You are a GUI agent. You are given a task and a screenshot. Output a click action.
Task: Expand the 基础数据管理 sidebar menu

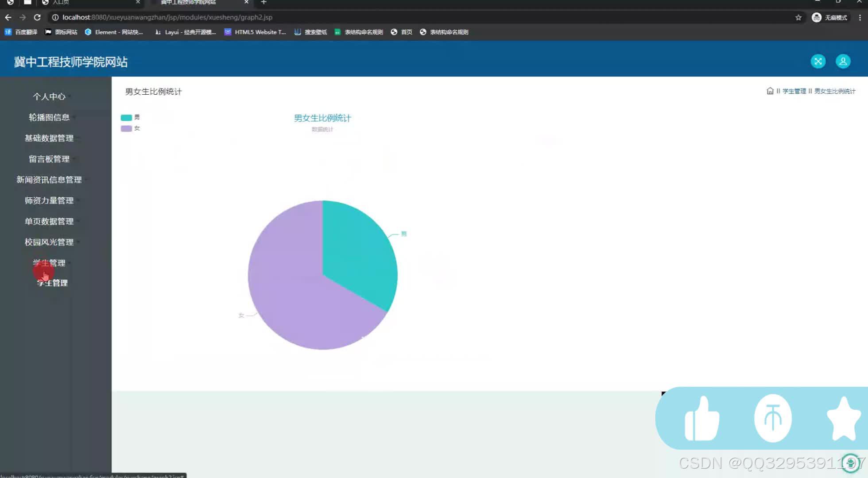tap(49, 138)
